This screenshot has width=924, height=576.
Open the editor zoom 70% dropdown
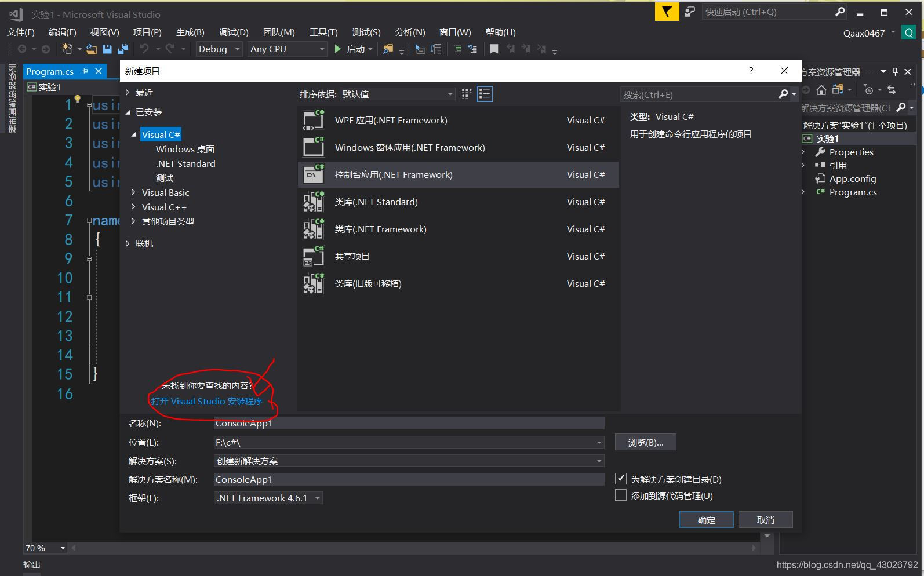pyautogui.click(x=45, y=548)
